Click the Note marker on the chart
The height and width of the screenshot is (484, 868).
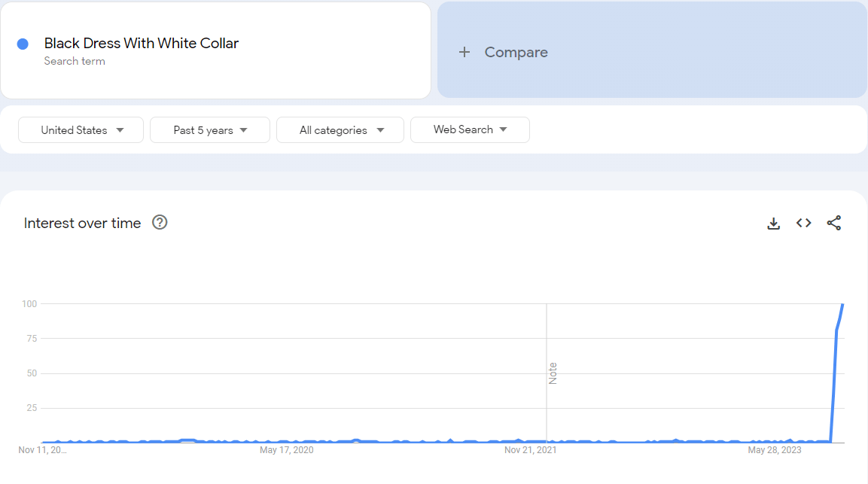click(553, 373)
